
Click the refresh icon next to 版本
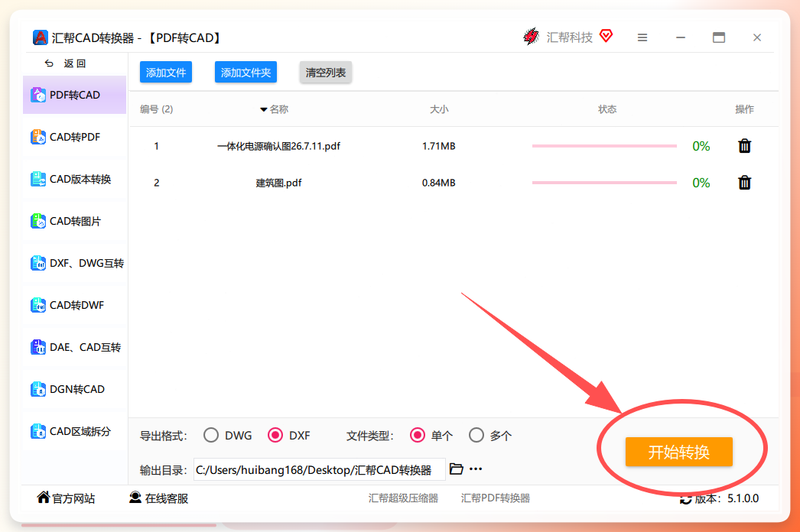pos(686,499)
